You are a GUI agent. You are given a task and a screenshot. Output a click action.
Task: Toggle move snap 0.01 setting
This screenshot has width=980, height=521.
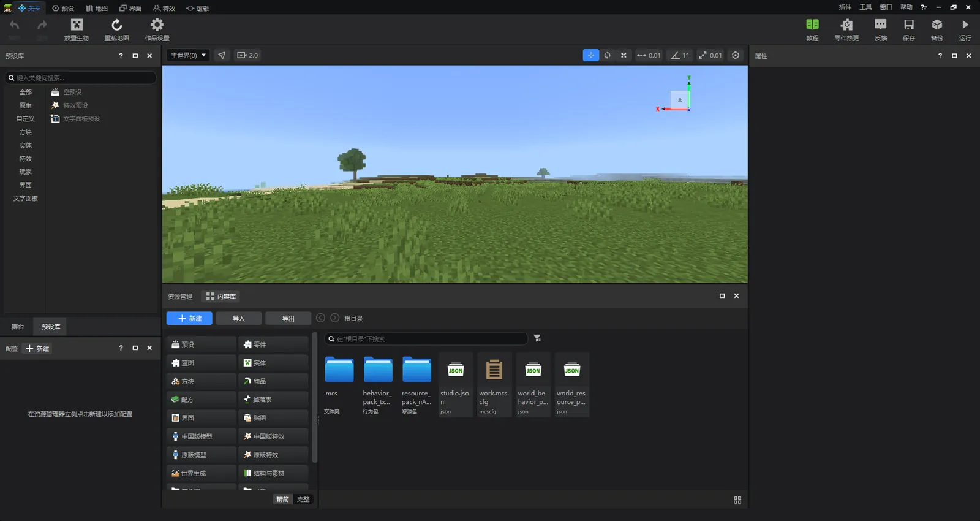tap(649, 55)
